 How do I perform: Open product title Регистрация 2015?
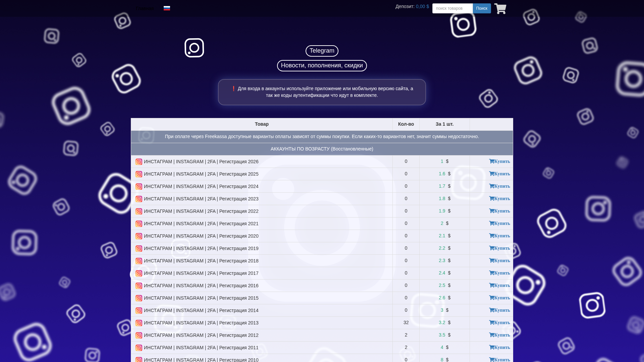coord(201,298)
